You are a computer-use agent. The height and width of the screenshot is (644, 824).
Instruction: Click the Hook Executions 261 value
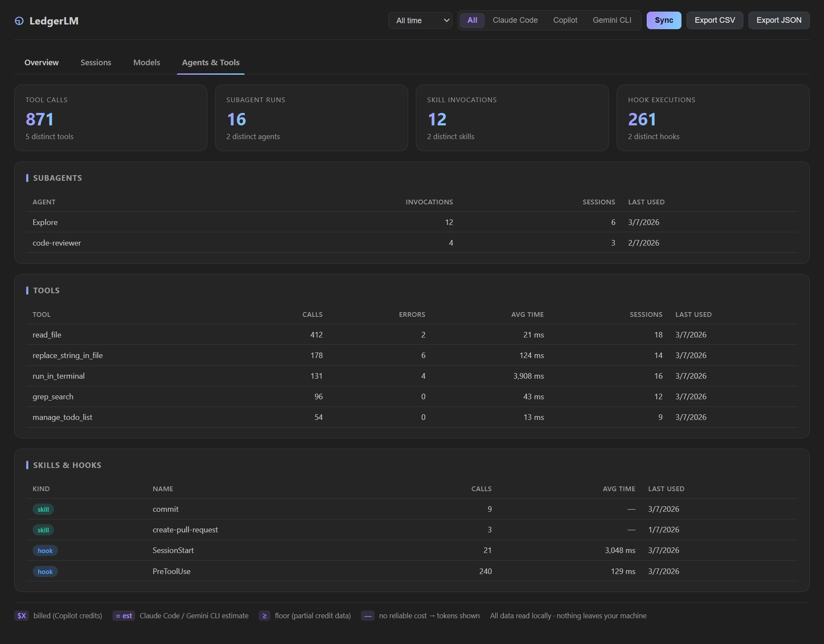642,119
